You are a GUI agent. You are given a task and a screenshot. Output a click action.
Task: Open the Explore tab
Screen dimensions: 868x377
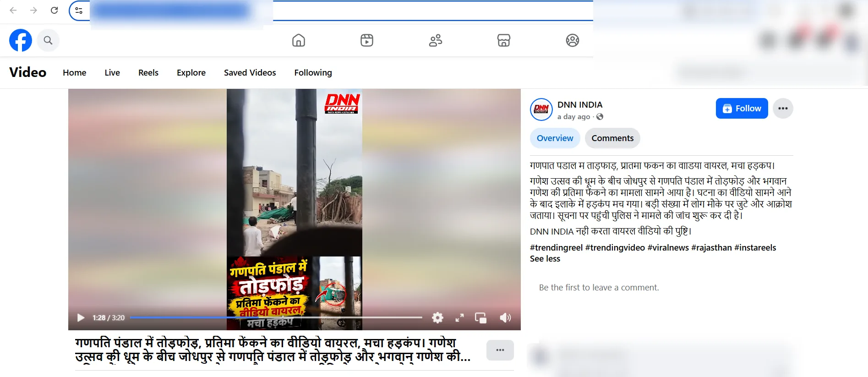(191, 72)
